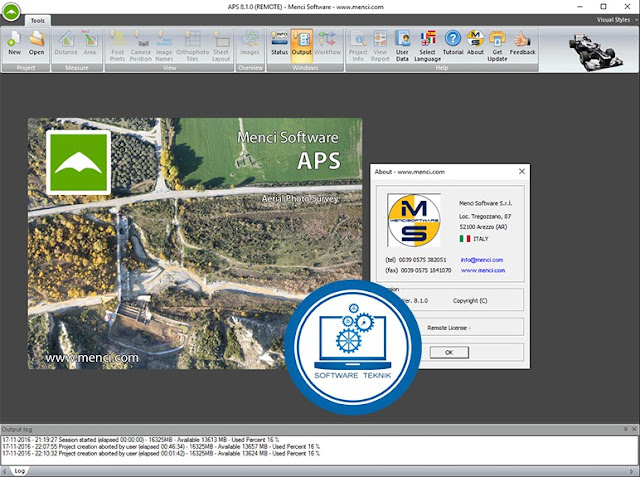Select the Log tab at bottom
Screen dimensions: 640x477
19,471
